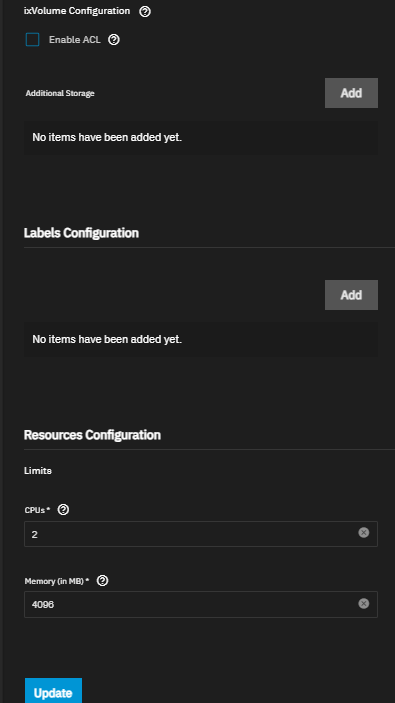Viewport: 395px width, 703px height.
Task: Enable the ACL checkbox
Action: click(32, 40)
